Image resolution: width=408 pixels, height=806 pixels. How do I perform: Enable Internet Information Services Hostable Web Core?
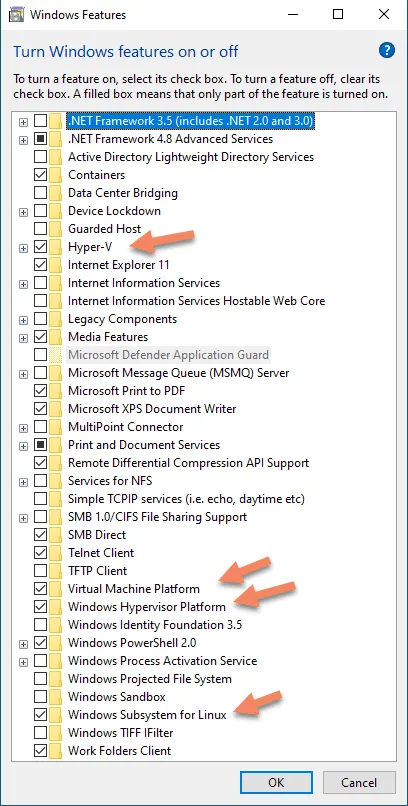tap(40, 301)
